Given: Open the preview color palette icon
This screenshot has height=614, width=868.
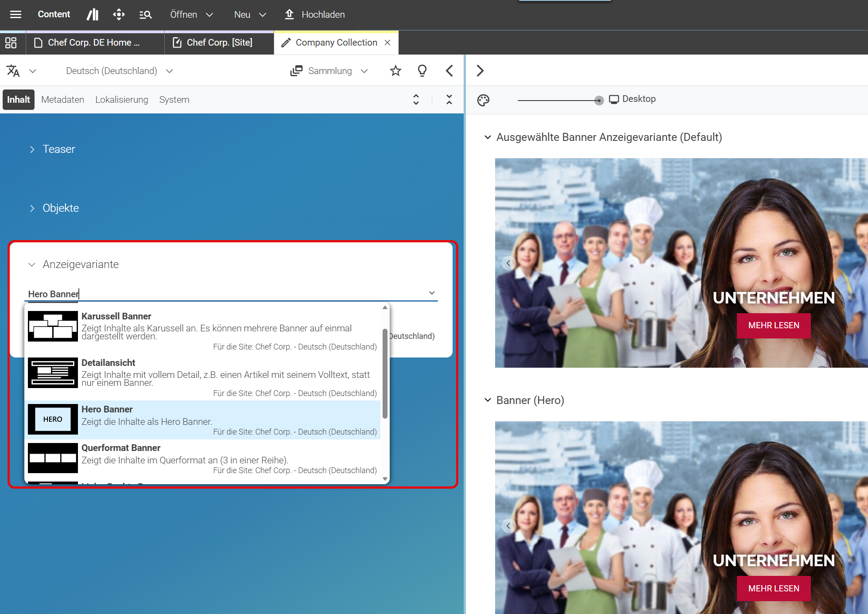Looking at the screenshot, I should tap(483, 100).
